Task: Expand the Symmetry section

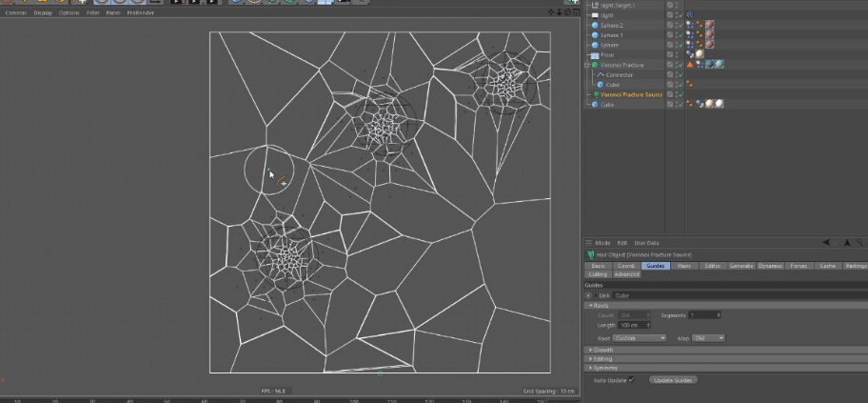Action: click(x=591, y=368)
